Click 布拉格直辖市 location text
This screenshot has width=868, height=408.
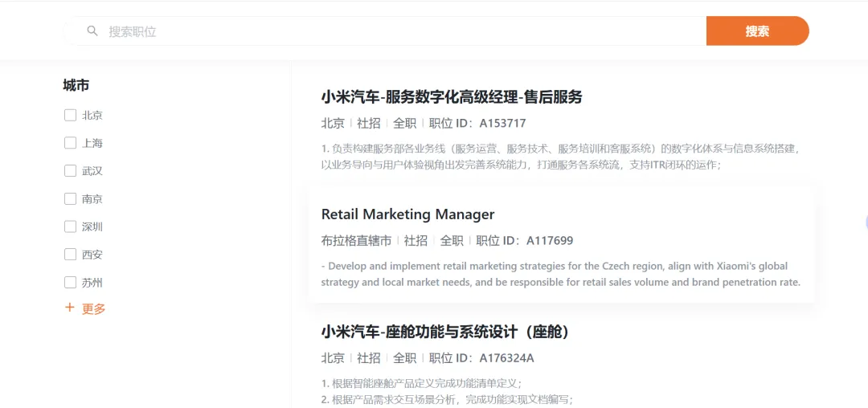[x=356, y=240]
